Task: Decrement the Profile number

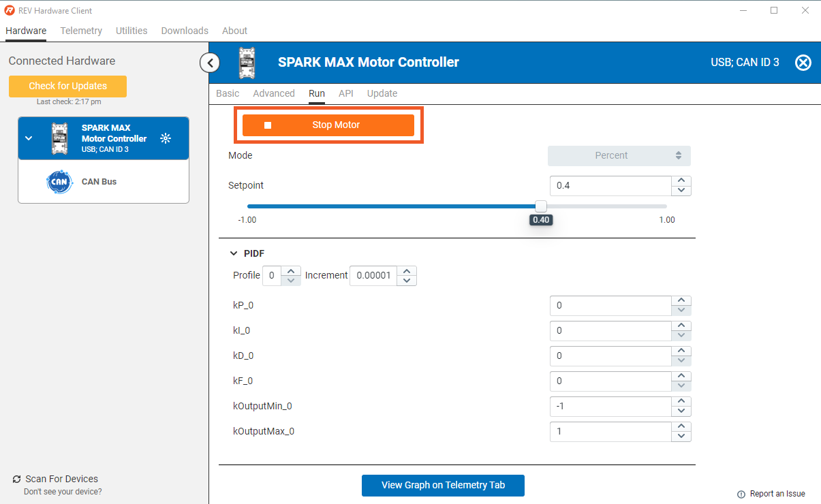Action: point(291,280)
